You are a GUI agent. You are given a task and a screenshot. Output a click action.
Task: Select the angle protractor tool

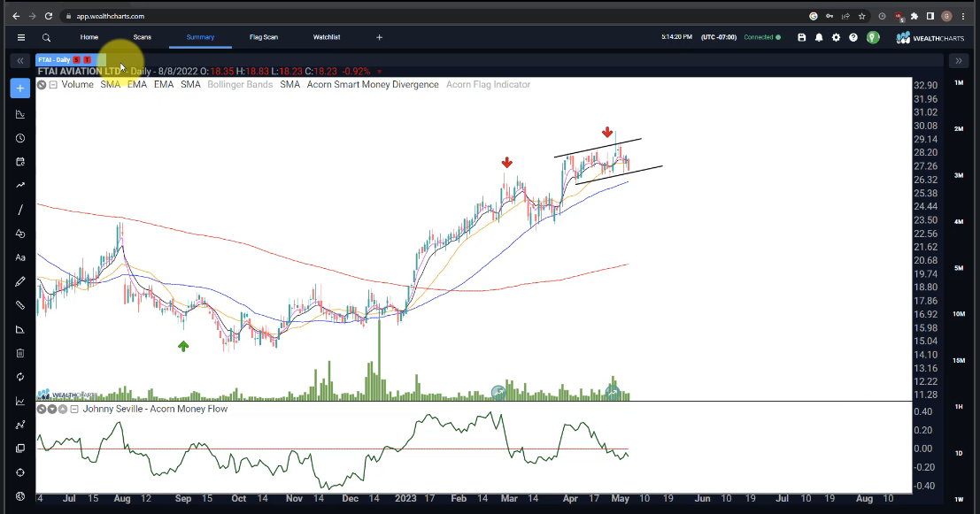coord(20,329)
